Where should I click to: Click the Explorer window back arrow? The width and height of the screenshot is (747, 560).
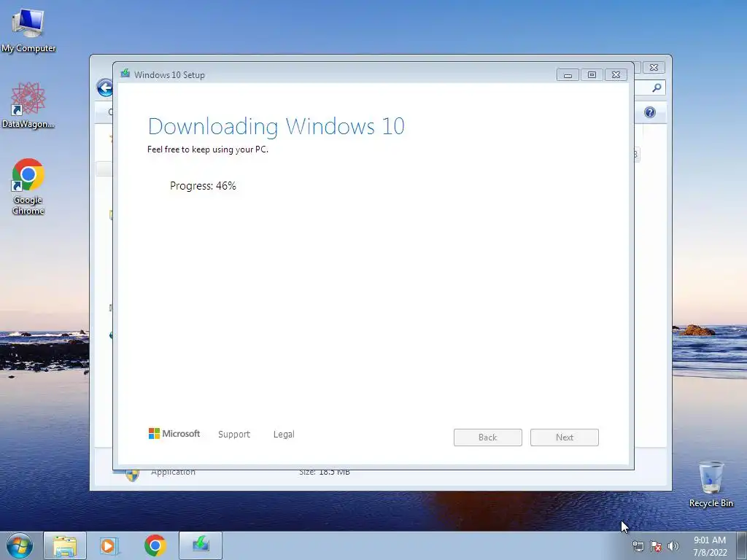click(105, 87)
